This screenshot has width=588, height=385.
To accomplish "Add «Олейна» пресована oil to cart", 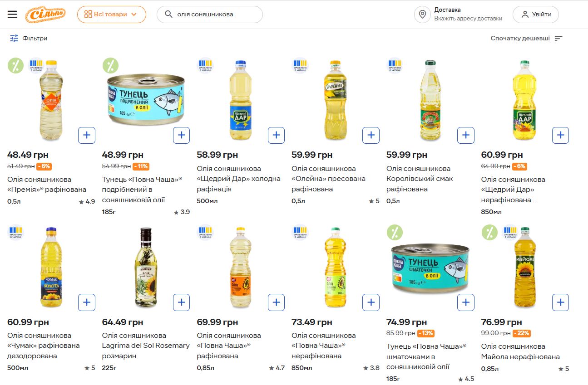I will (x=371, y=135).
